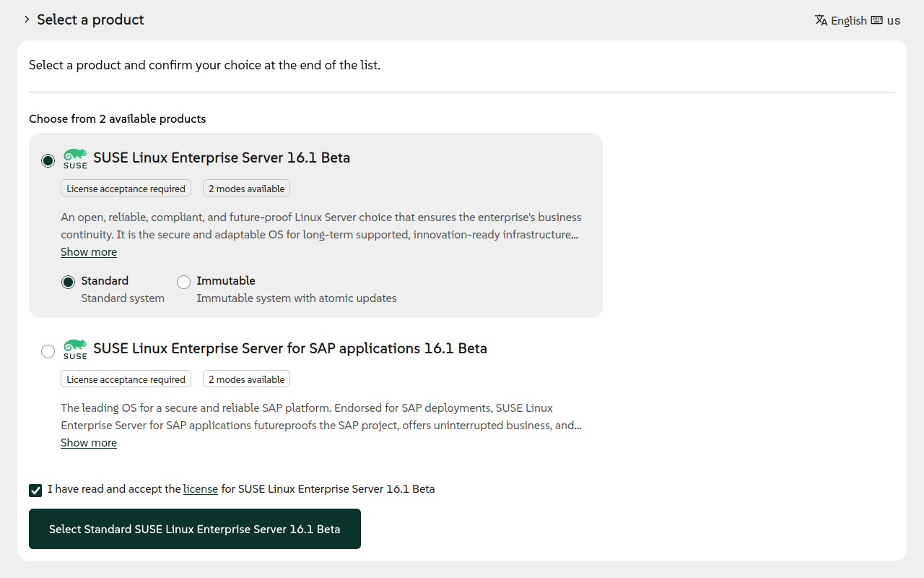This screenshot has height=578, width=924.
Task: Choose the Standard mode radio button
Action: (x=68, y=282)
